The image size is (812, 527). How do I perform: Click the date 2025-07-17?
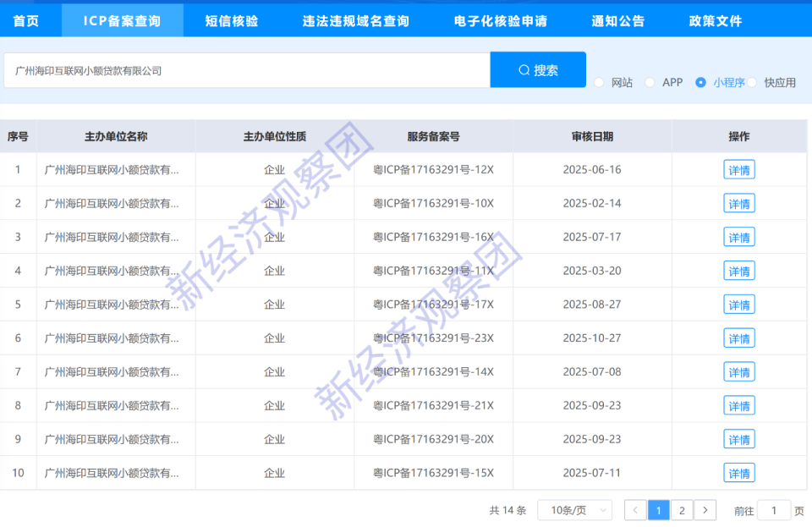click(x=592, y=237)
